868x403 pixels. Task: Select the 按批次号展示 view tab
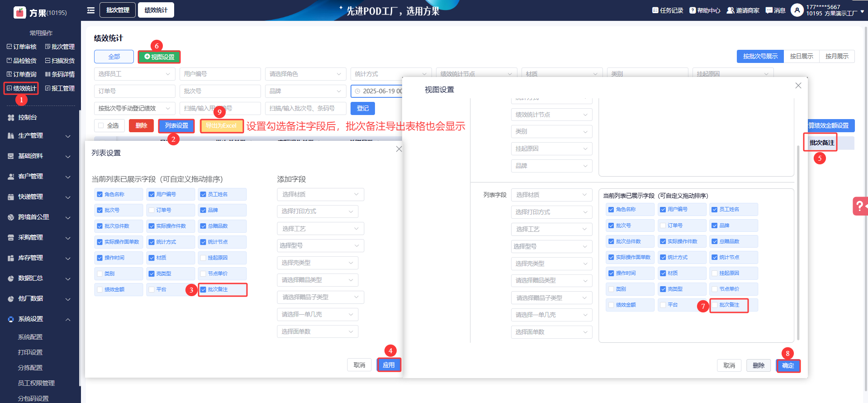(x=760, y=56)
